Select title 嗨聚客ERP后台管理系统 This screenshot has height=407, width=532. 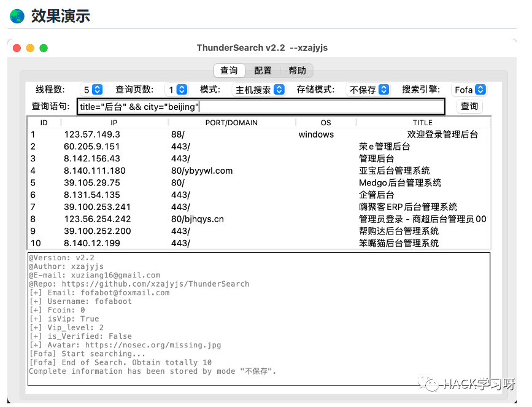[x=408, y=207]
